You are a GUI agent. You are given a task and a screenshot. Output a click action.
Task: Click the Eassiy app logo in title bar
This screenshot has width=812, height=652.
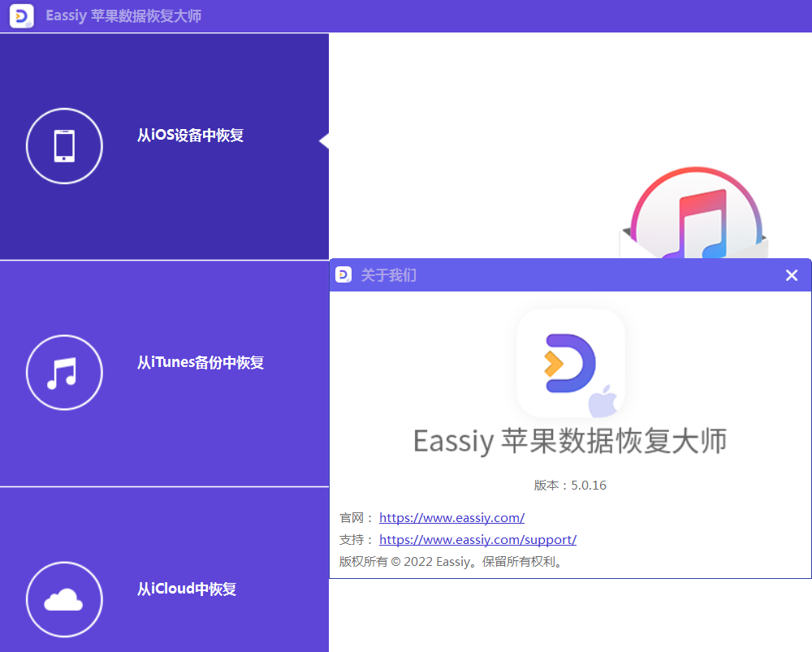pyautogui.click(x=21, y=15)
